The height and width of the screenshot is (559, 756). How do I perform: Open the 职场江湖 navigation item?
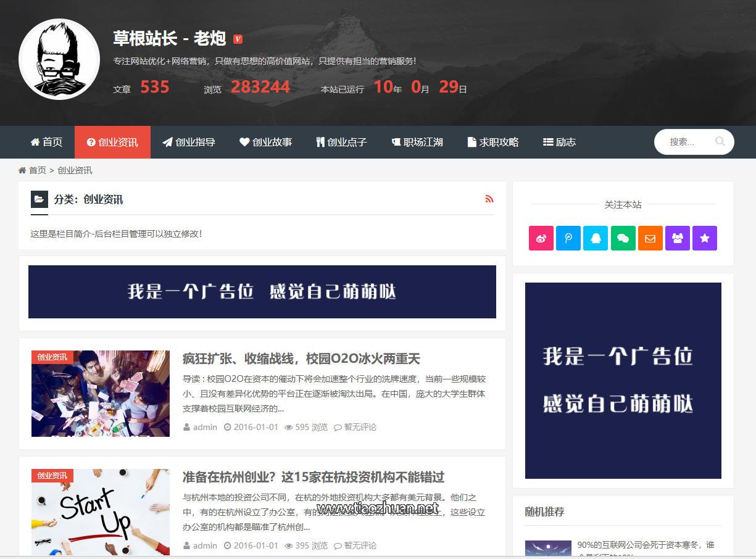[x=417, y=142]
